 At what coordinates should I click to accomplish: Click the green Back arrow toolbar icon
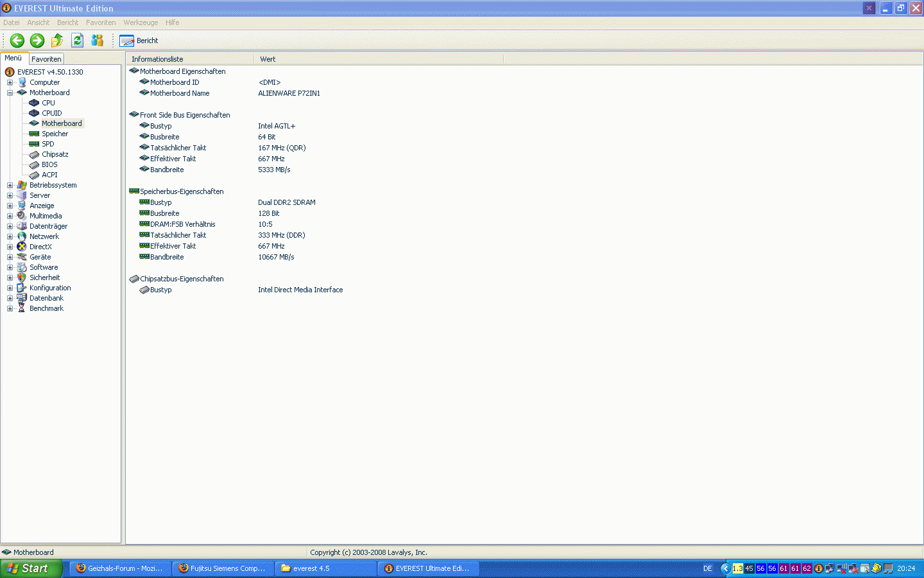point(17,40)
